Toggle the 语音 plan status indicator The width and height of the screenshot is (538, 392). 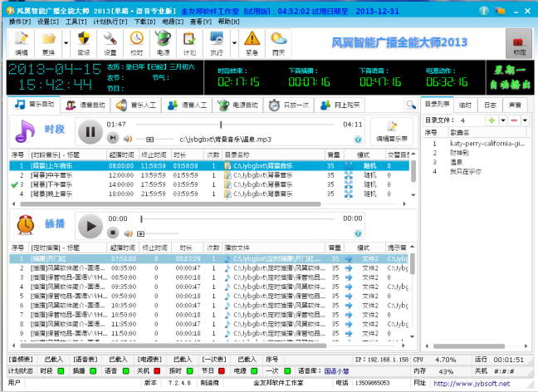tap(125, 370)
